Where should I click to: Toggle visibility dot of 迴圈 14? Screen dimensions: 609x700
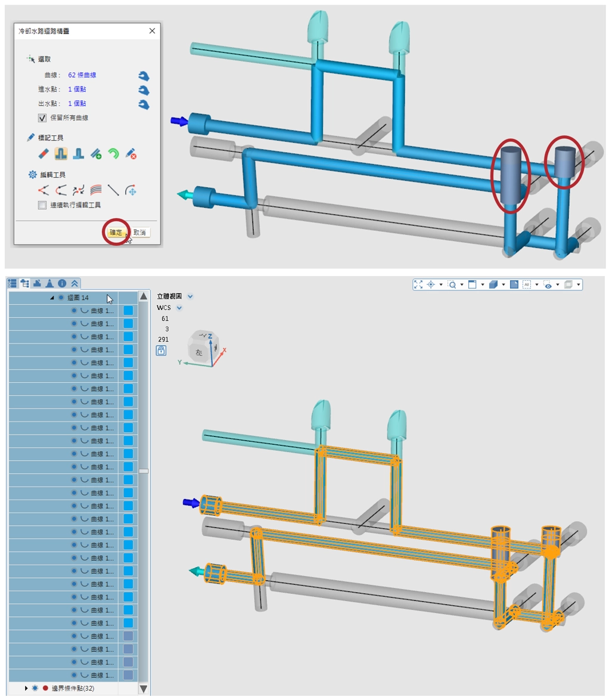point(61,298)
